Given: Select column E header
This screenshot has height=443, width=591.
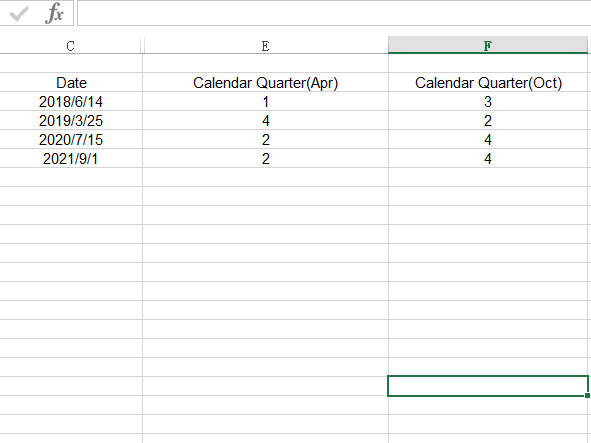Looking at the screenshot, I should 266,46.
